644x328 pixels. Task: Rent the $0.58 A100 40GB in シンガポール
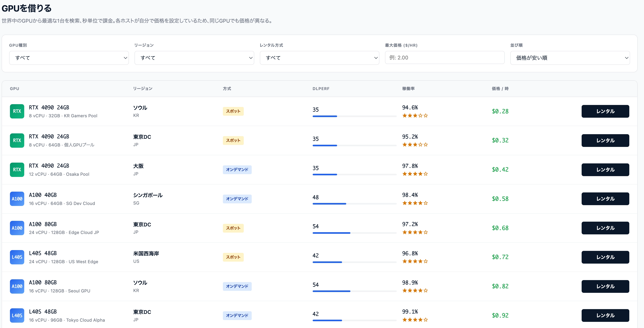[x=605, y=199]
